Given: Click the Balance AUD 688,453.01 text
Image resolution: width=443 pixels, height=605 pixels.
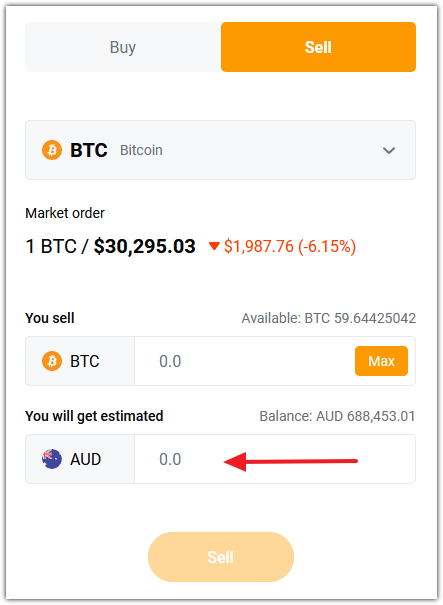Looking at the screenshot, I should 337,416.
